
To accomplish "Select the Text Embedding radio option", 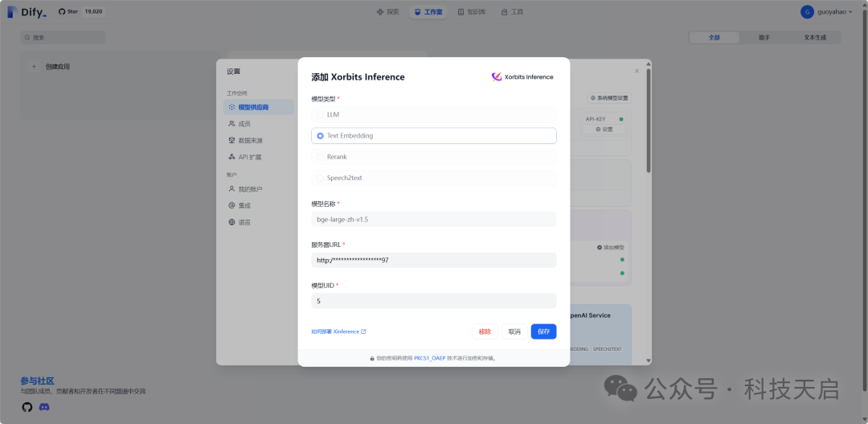I will (433, 135).
